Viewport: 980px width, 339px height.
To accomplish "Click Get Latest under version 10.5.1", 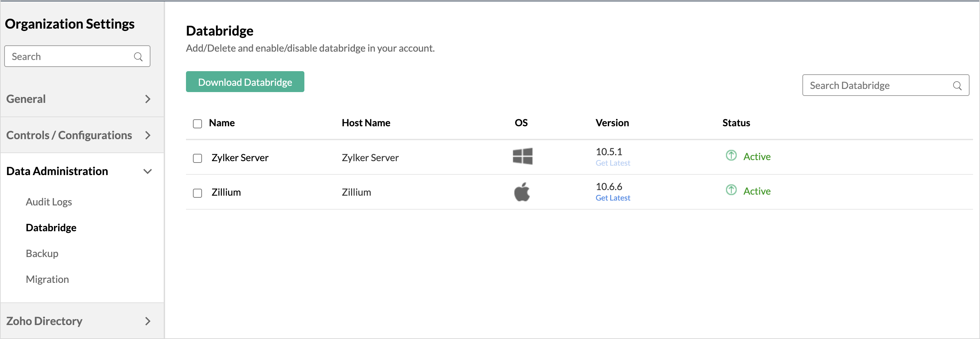I will click(x=613, y=163).
